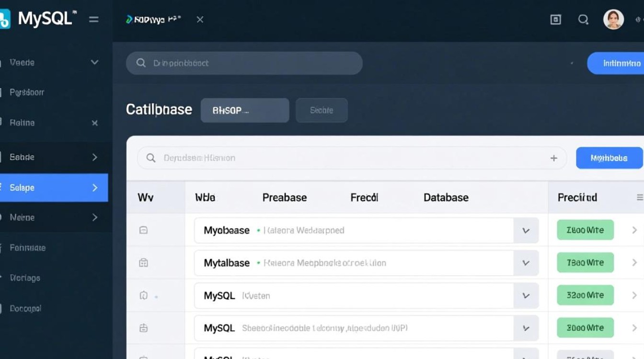Select the shield icon on the MySQL Icveten row
Viewport: 644px width, 359px height.
(143, 295)
